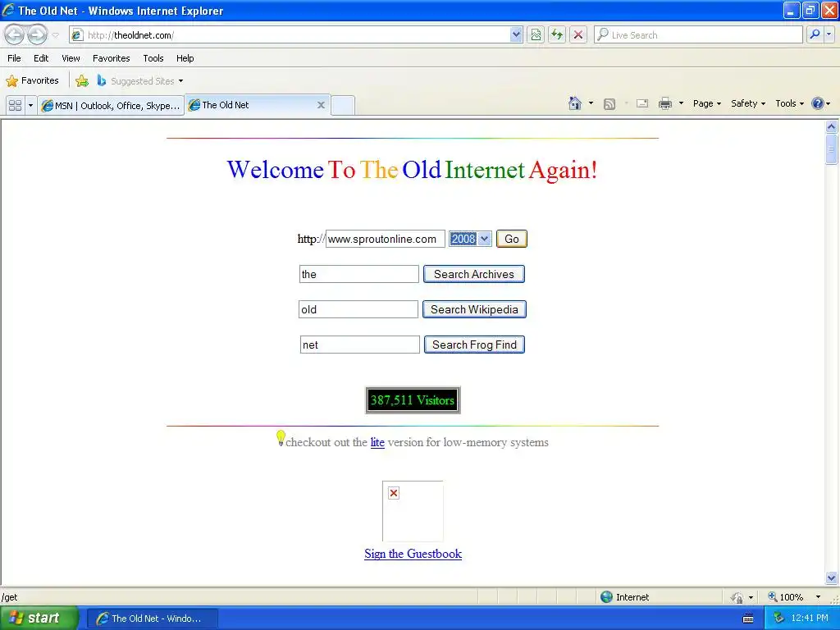Screen dimensions: 840x630
Task: Click the 387,511 Visitors counter
Action: tap(413, 400)
